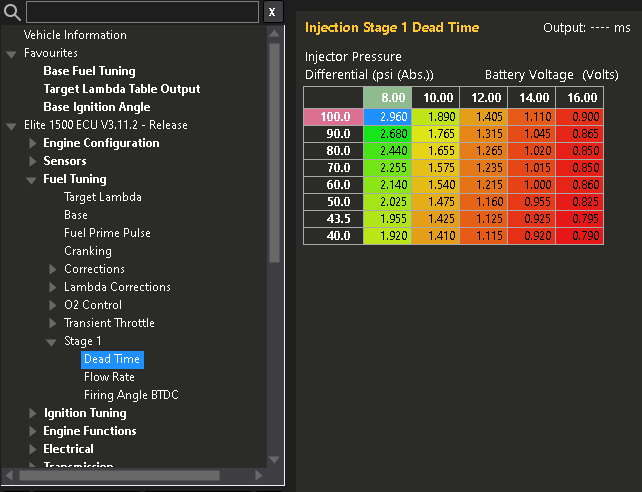Viewport: 642px width, 492px height.
Task: Expand the Lambda Corrections node
Action: click(54, 287)
